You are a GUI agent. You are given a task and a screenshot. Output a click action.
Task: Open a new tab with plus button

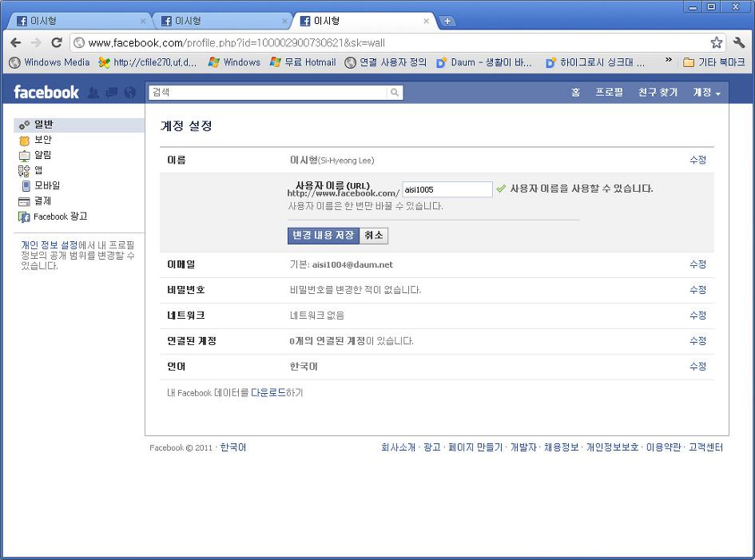pos(447,22)
